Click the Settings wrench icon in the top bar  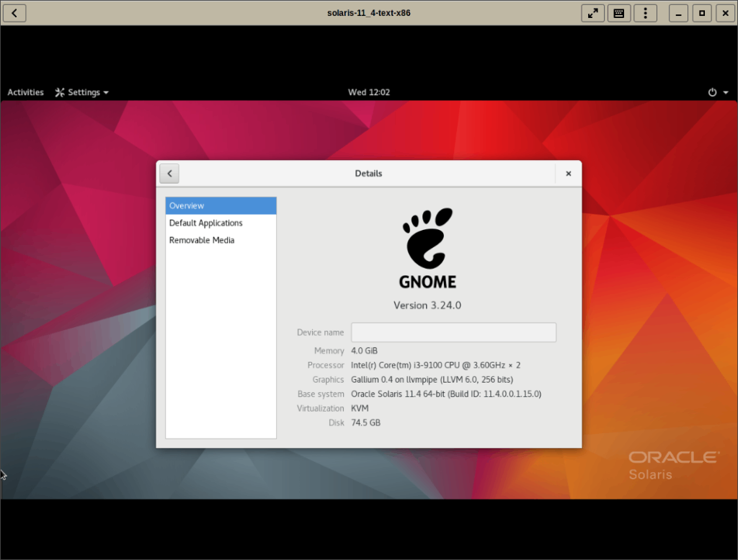tap(60, 92)
